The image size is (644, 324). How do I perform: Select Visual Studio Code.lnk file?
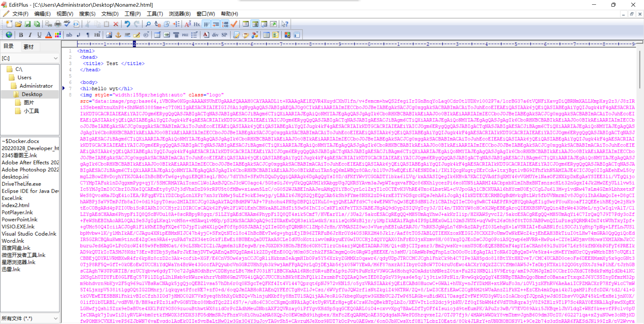[29, 234]
